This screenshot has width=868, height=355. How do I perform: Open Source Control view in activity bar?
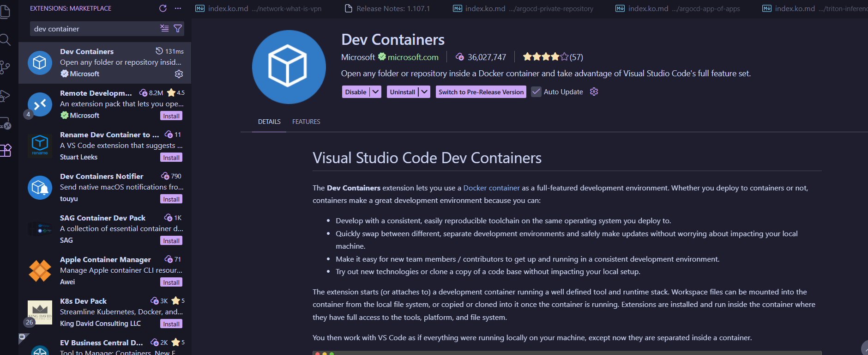(x=5, y=67)
